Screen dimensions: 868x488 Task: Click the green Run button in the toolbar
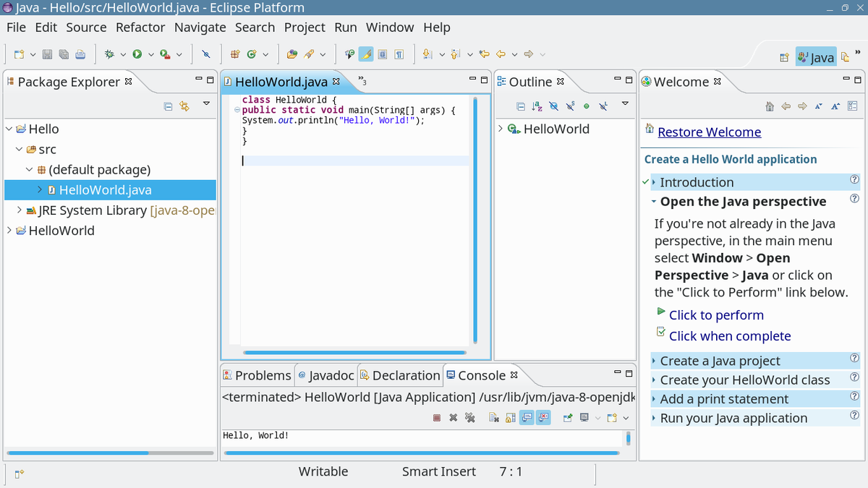[x=137, y=54]
